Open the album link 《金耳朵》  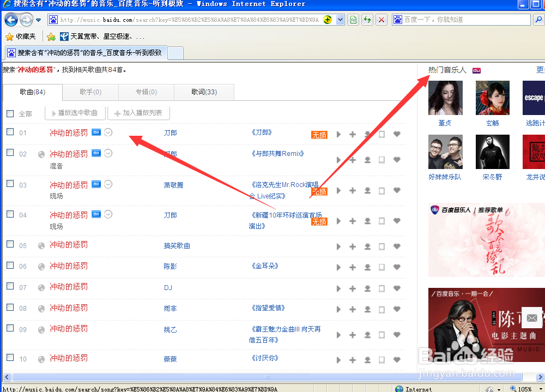(x=265, y=266)
